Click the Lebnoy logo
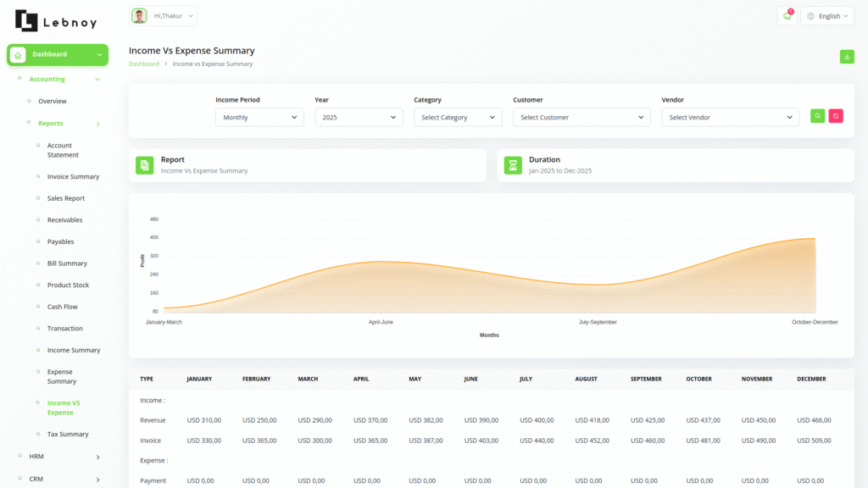This screenshot has width=868, height=488. [x=56, y=20]
